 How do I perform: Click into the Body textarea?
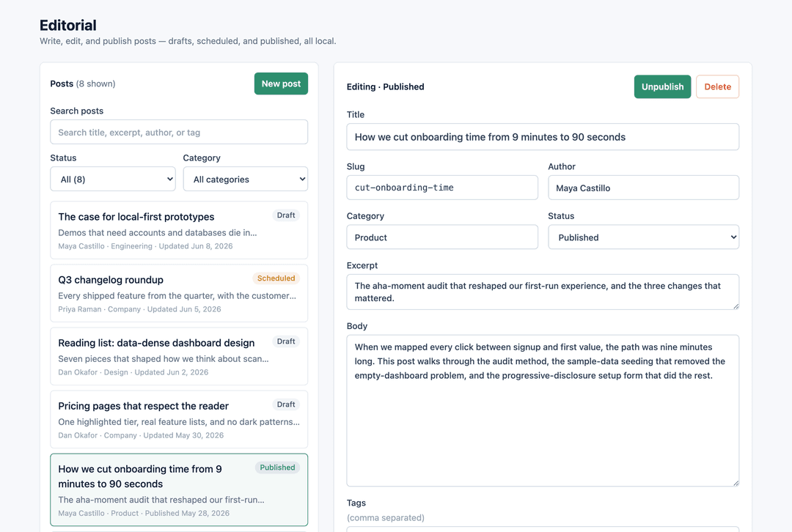click(543, 410)
